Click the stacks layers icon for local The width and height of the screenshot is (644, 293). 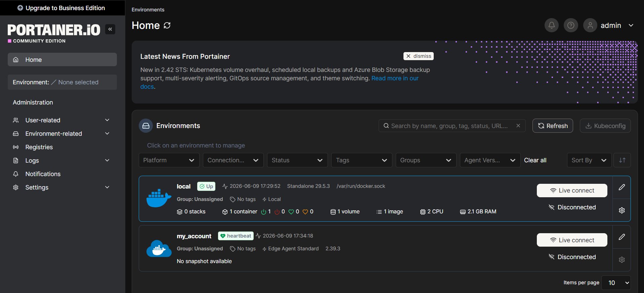[180, 212]
